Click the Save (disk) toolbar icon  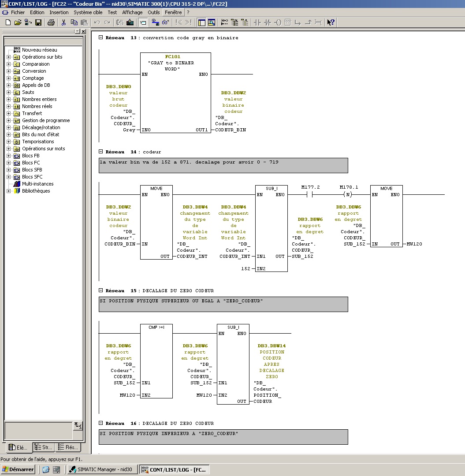(38, 22)
